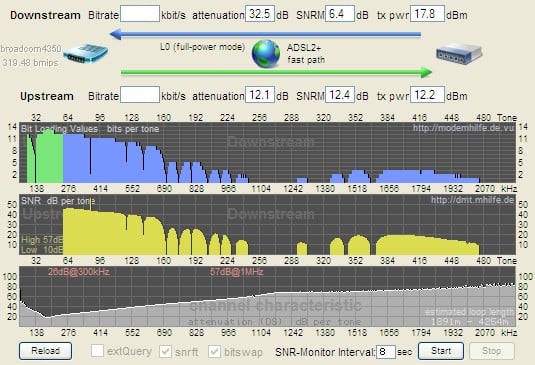The width and height of the screenshot is (535, 365).
Task: Start the SNR monitor
Action: [x=441, y=351]
